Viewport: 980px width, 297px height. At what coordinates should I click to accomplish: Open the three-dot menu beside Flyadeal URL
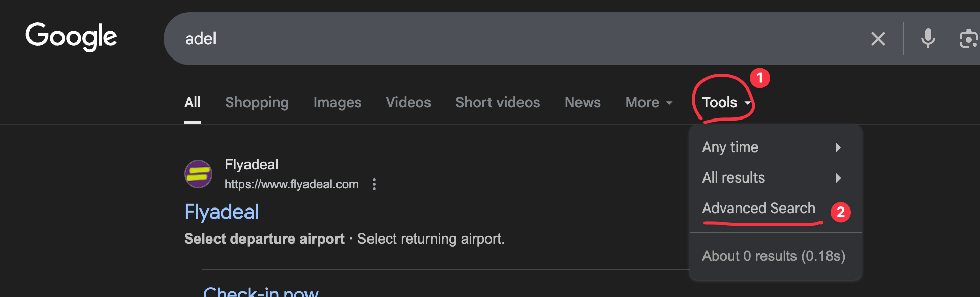point(374,184)
